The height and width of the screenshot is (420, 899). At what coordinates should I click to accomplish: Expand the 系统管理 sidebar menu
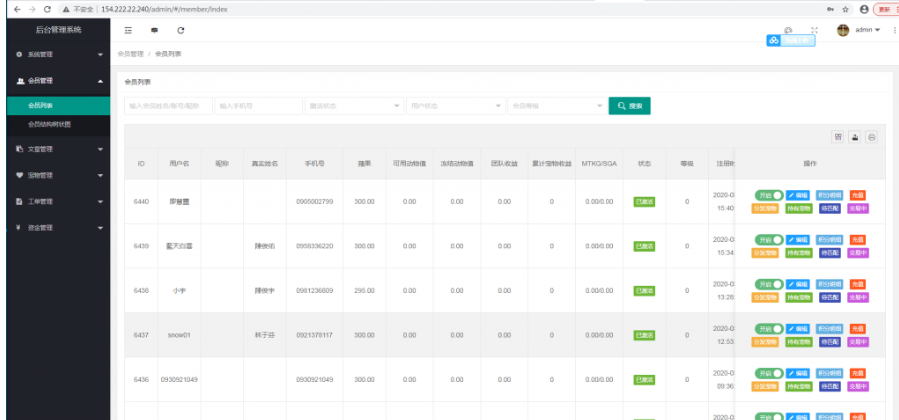pos(55,54)
